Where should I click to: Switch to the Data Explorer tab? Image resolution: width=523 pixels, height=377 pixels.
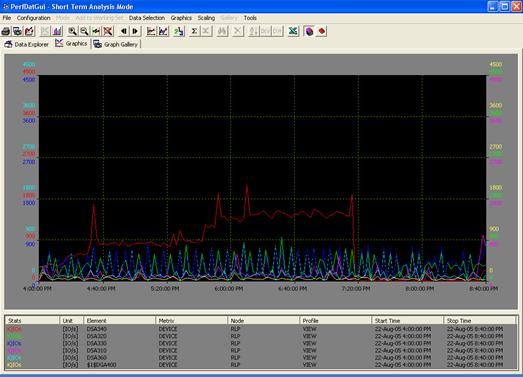coord(27,44)
